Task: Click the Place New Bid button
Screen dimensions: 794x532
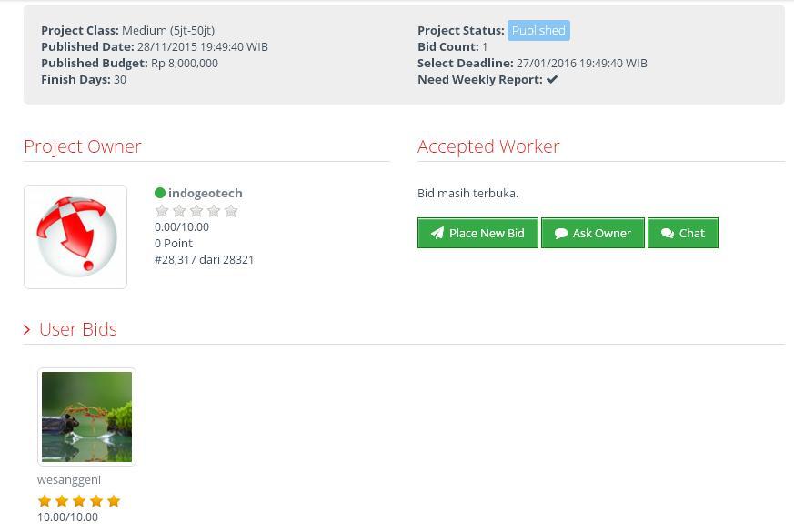Action: coord(477,233)
